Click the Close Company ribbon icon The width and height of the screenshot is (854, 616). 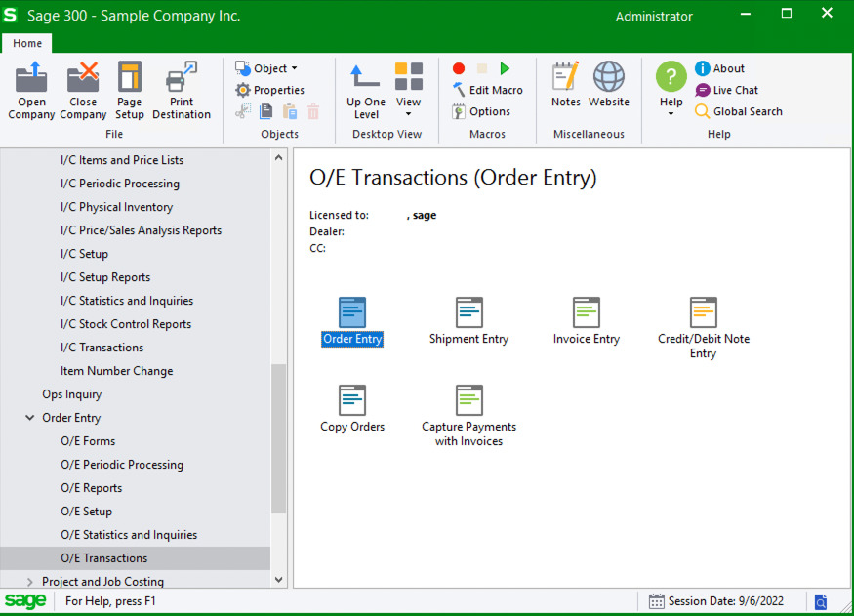coord(83,90)
